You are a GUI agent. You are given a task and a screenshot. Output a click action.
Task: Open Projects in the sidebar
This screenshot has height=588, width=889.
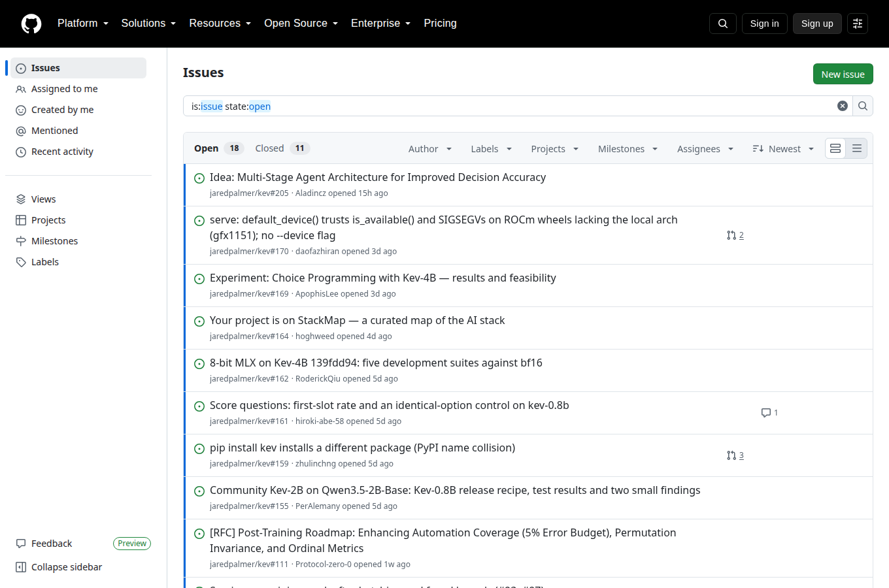[78, 220]
